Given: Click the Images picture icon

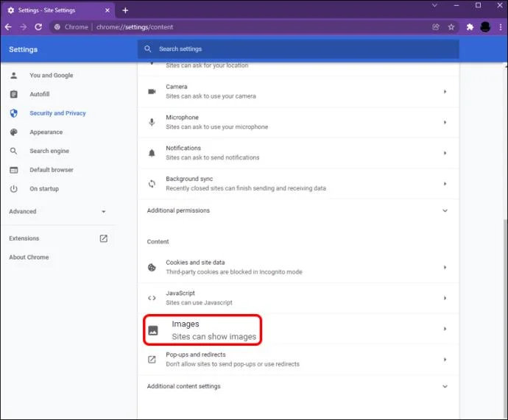Looking at the screenshot, I should [x=153, y=330].
